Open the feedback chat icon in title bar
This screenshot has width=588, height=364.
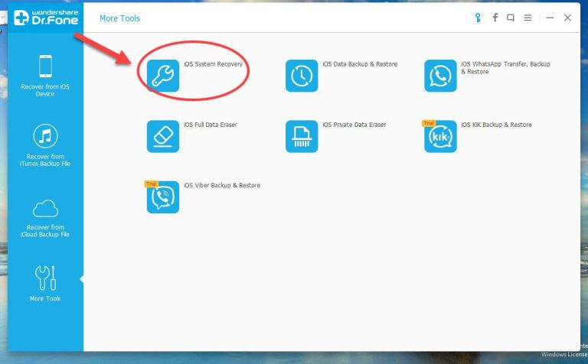(x=511, y=18)
